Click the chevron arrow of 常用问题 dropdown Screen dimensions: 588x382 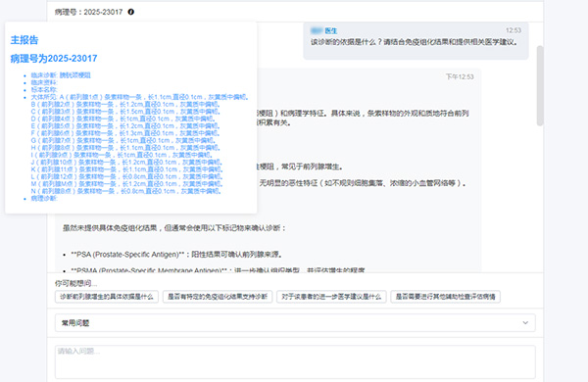click(x=525, y=323)
